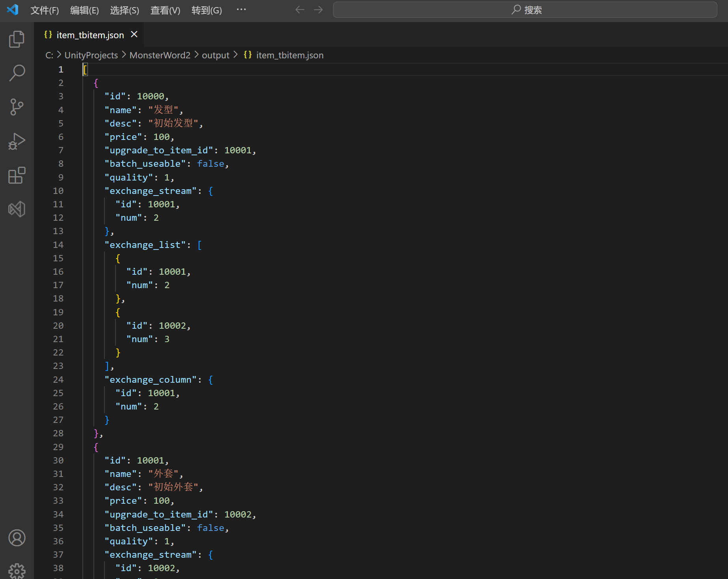Open the Accounts menu
The width and height of the screenshot is (728, 579).
[x=17, y=538]
